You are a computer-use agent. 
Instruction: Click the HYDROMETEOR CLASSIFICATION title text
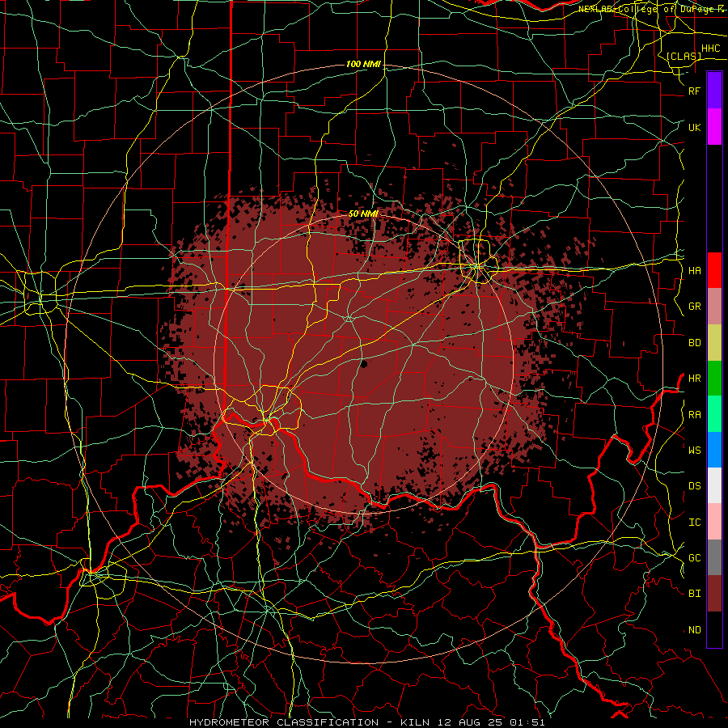pyautogui.click(x=284, y=722)
